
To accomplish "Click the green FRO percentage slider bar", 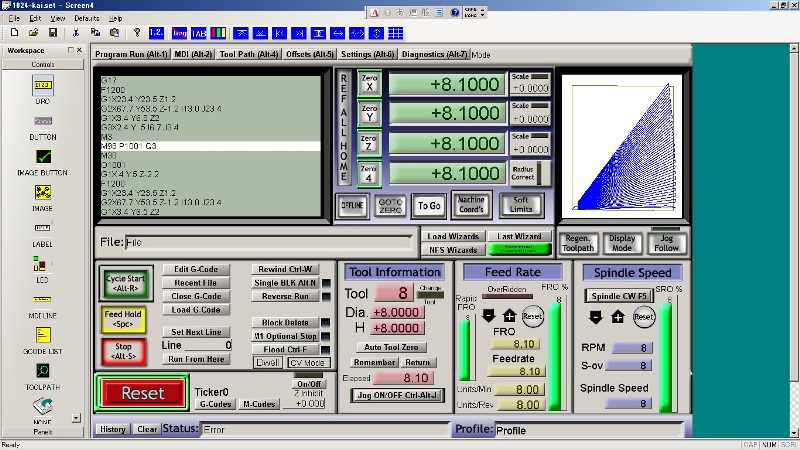I will click(x=555, y=356).
